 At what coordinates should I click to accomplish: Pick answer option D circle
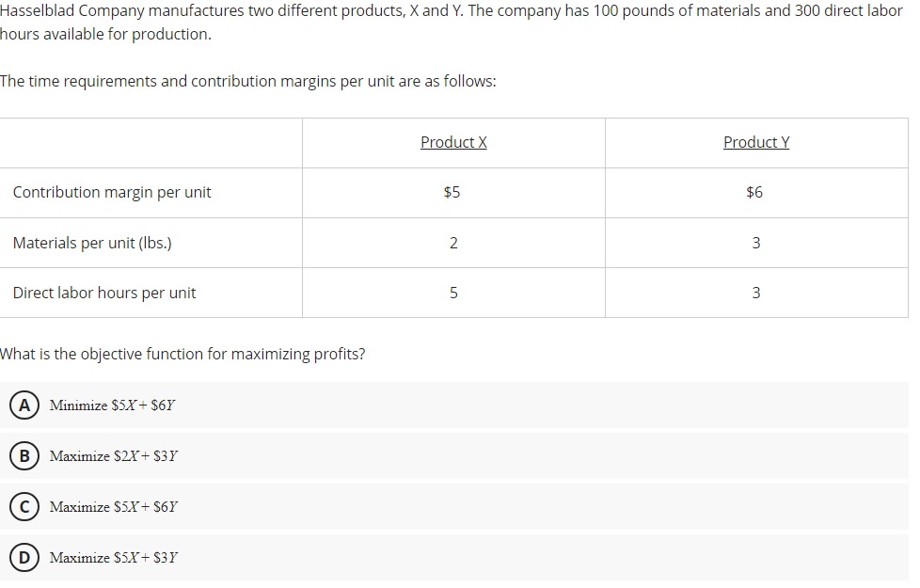pyautogui.click(x=24, y=558)
